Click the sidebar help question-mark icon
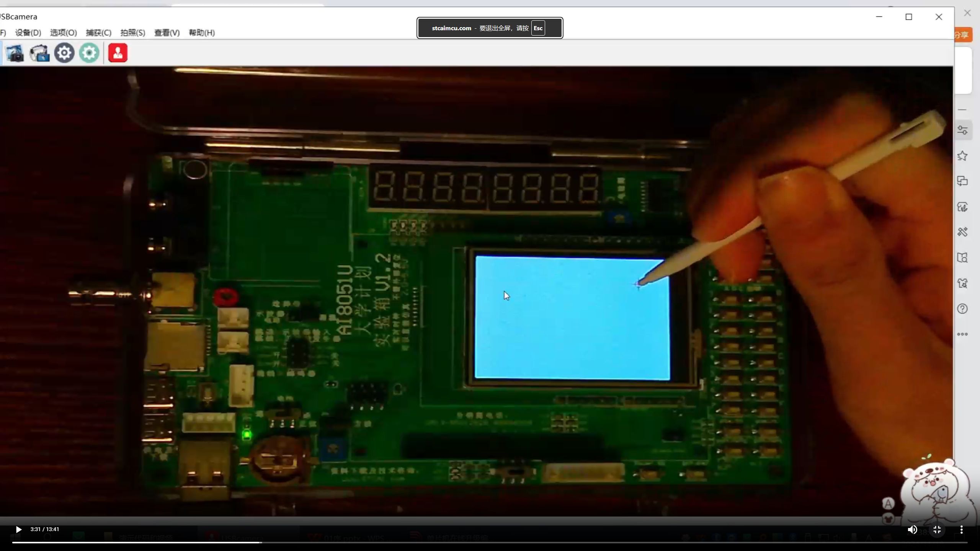980x551 pixels. click(962, 309)
